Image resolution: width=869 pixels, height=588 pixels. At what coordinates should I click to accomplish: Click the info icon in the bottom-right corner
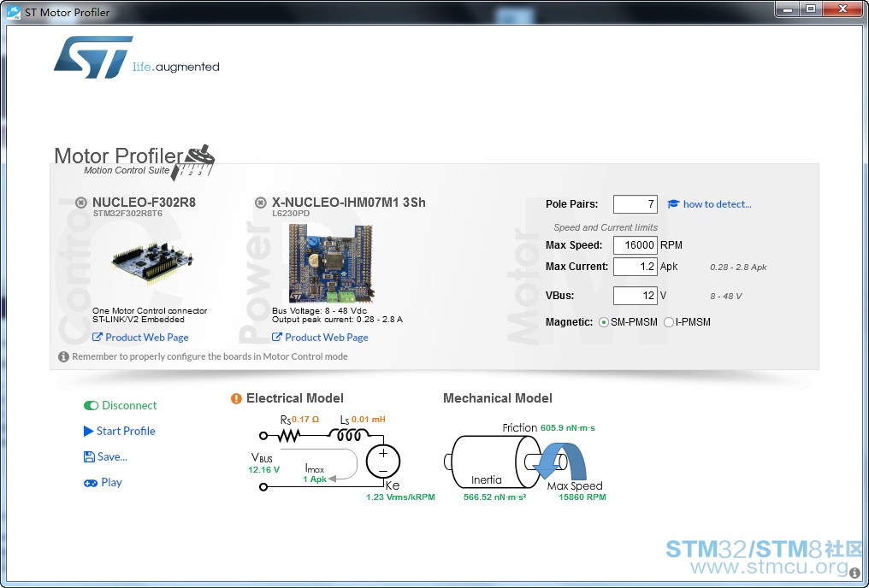855,573
